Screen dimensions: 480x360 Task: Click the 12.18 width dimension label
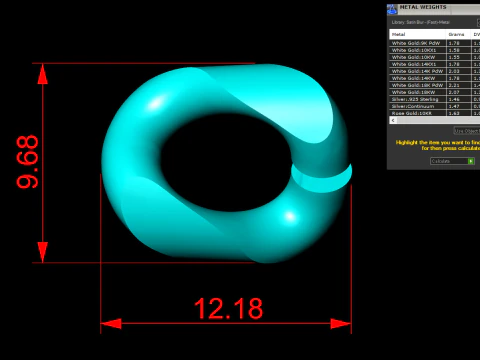[229, 309]
